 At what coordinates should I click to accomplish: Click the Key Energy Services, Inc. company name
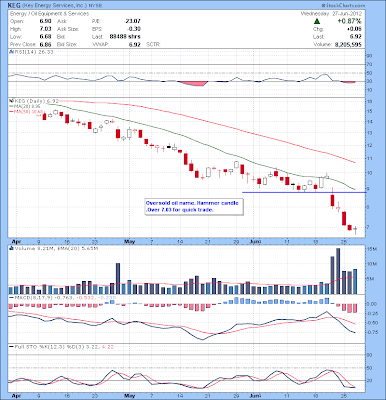[55, 6]
